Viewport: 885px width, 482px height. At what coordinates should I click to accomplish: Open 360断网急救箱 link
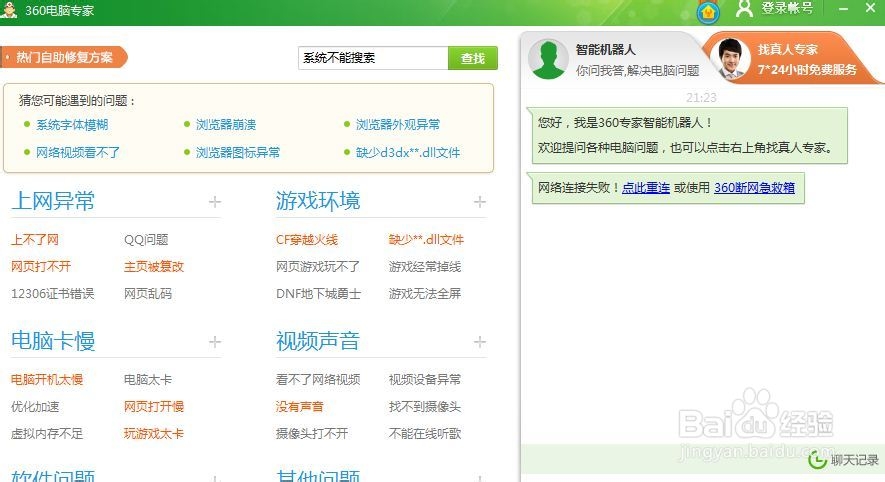754,187
